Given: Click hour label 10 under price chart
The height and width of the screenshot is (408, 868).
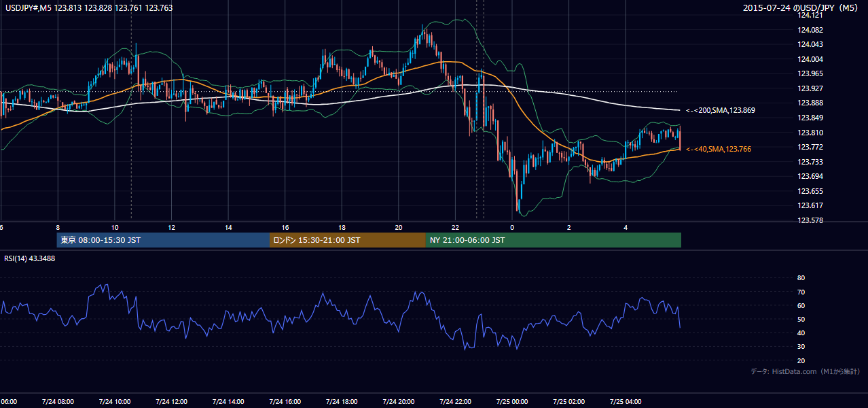Looking at the screenshot, I should tap(115, 227).
